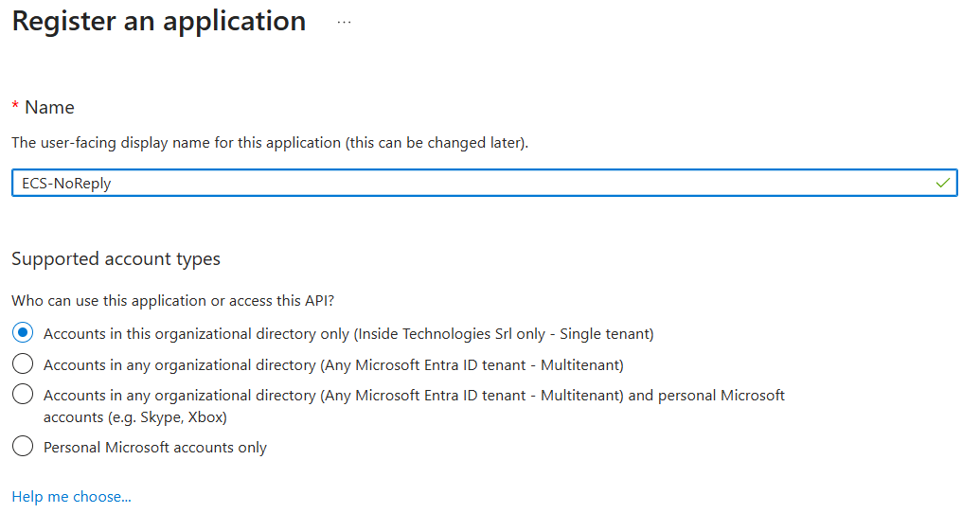Click the Who can use this application question
The height and width of the screenshot is (513, 980).
coord(173,301)
